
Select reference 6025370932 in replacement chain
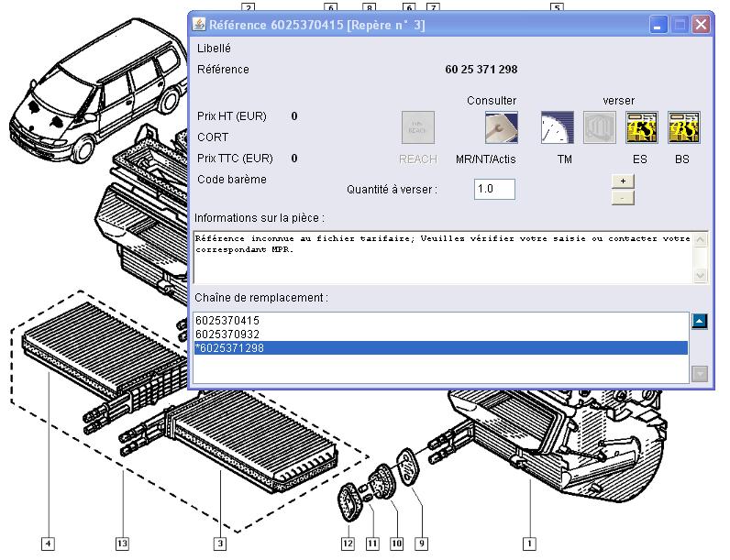pyautogui.click(x=227, y=335)
